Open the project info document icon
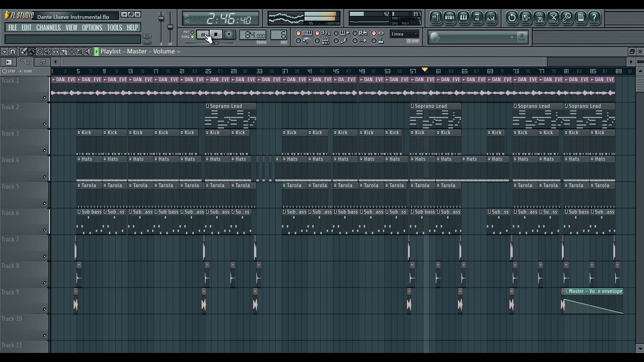644x362 pixels. coord(581,18)
